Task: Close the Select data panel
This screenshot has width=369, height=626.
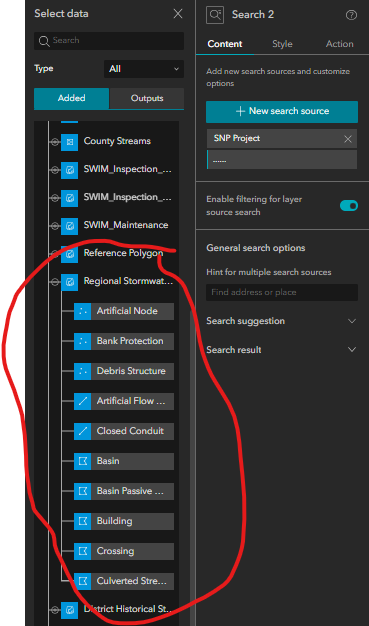Action: pos(178,14)
